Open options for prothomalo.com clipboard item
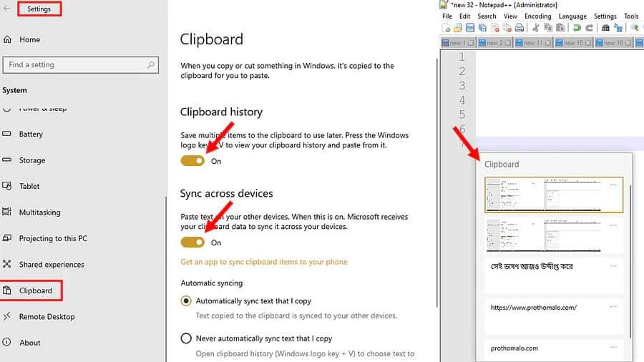The height and width of the screenshot is (362, 644). pos(613,347)
